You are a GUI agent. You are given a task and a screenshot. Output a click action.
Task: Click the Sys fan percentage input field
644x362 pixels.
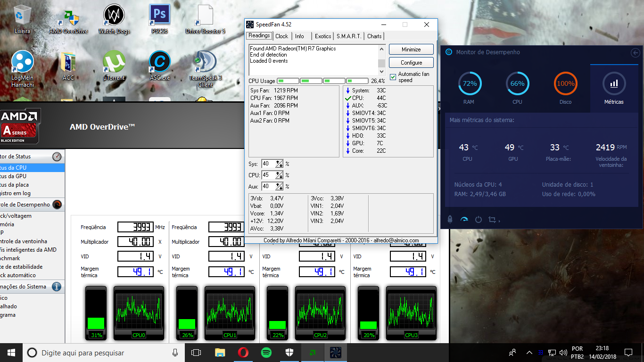tap(268, 164)
